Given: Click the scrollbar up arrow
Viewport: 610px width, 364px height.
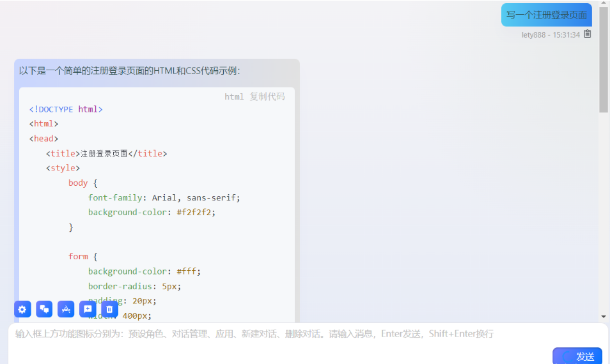Looking at the screenshot, I should click(604, 3).
